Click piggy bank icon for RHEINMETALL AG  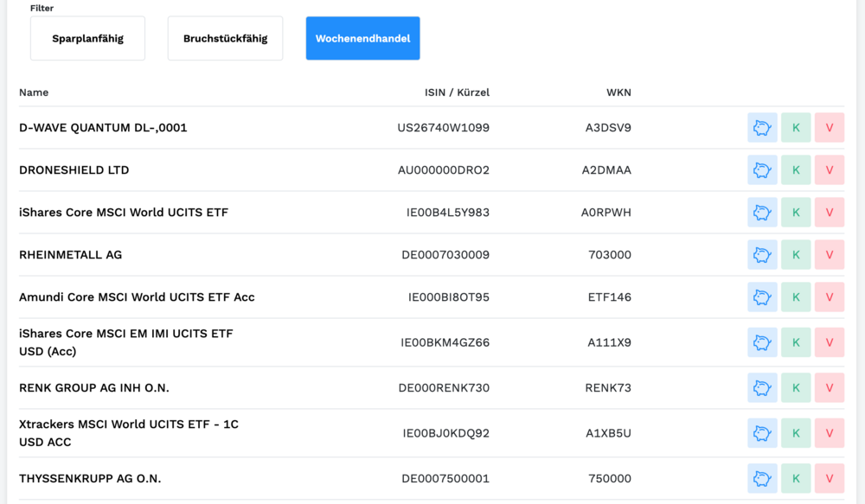(x=762, y=255)
